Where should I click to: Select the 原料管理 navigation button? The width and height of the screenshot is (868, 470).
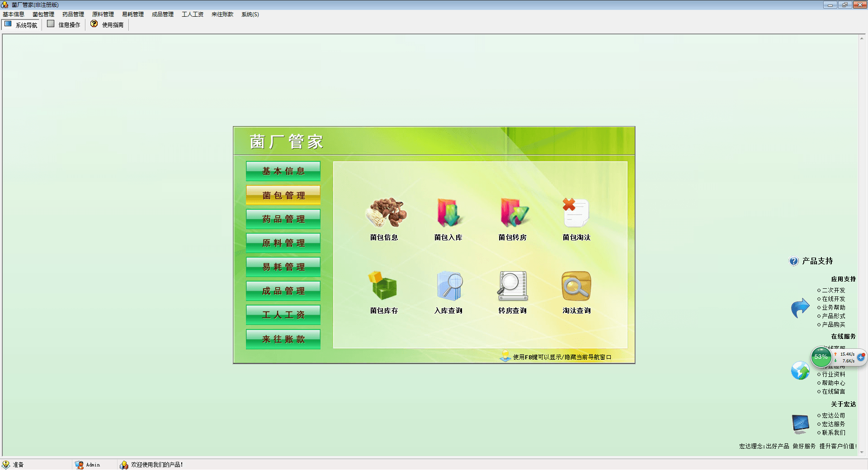pyautogui.click(x=283, y=243)
